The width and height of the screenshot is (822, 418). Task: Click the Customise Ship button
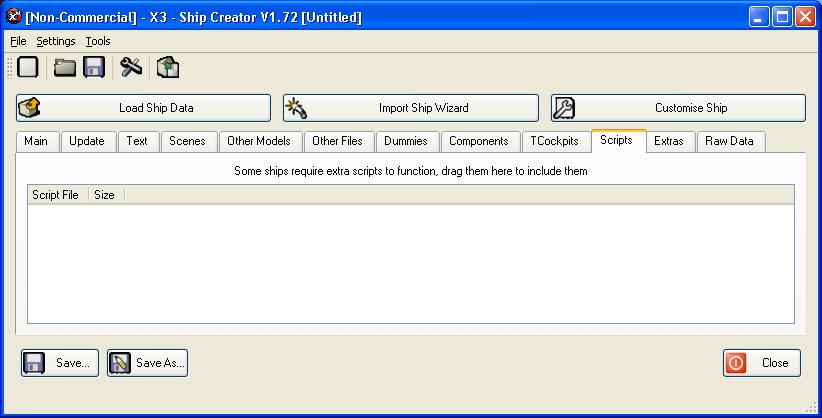coord(678,108)
